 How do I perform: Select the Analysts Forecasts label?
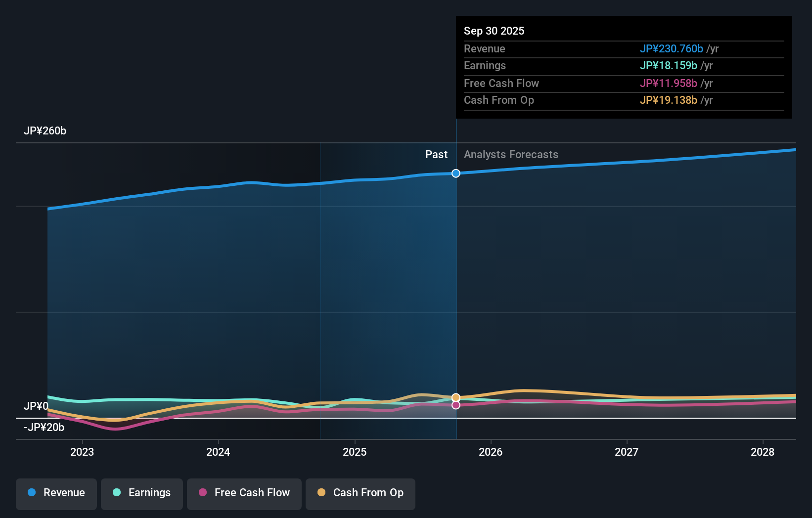click(x=511, y=154)
